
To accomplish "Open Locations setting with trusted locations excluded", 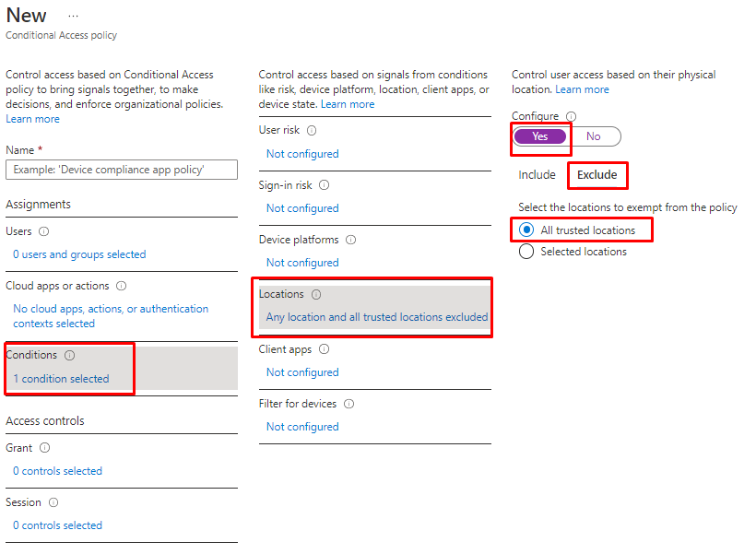I will (x=376, y=317).
